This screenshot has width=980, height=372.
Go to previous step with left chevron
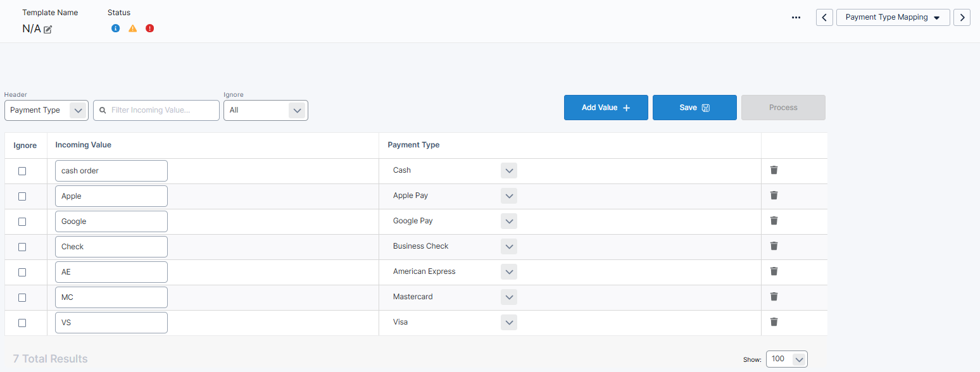(x=824, y=18)
